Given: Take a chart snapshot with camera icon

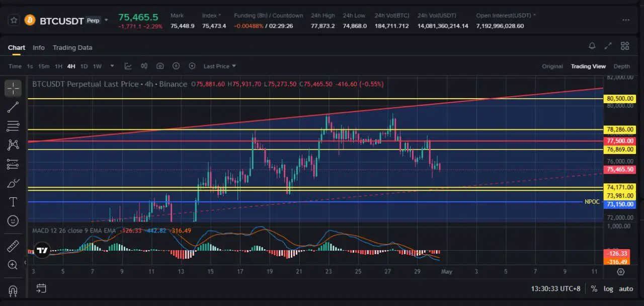Looking at the screenshot, I should [160, 66].
